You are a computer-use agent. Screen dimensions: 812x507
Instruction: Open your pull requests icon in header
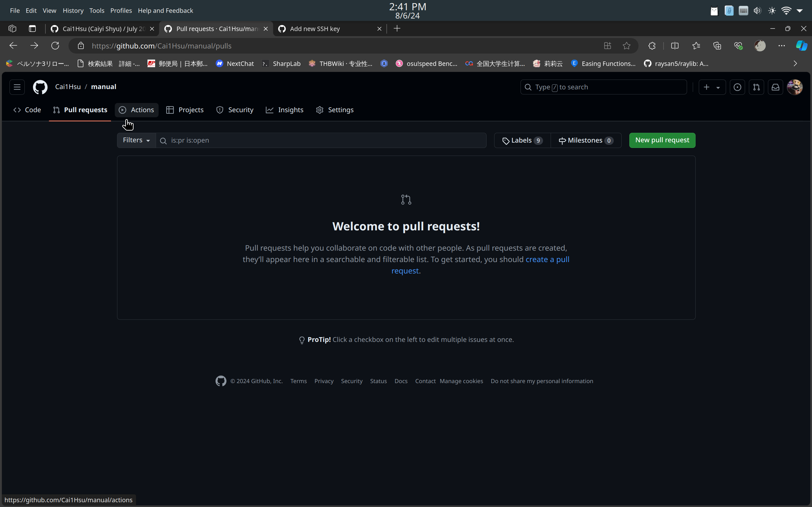coord(756,87)
